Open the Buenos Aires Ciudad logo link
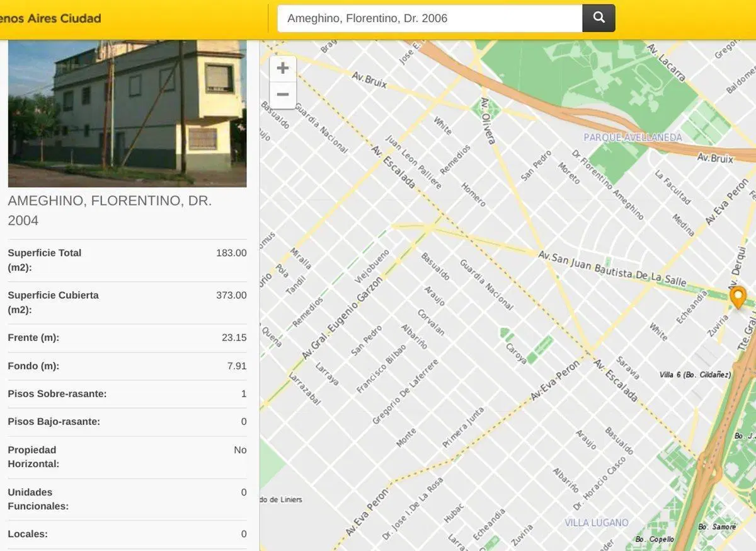The height and width of the screenshot is (551, 756). click(x=50, y=18)
